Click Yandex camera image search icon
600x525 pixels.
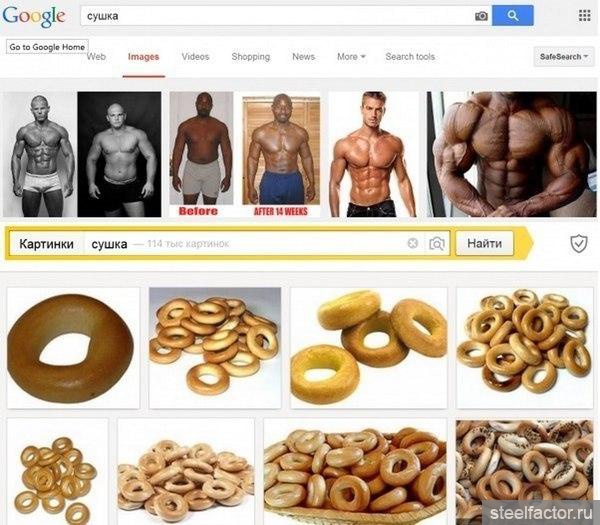coord(437,243)
